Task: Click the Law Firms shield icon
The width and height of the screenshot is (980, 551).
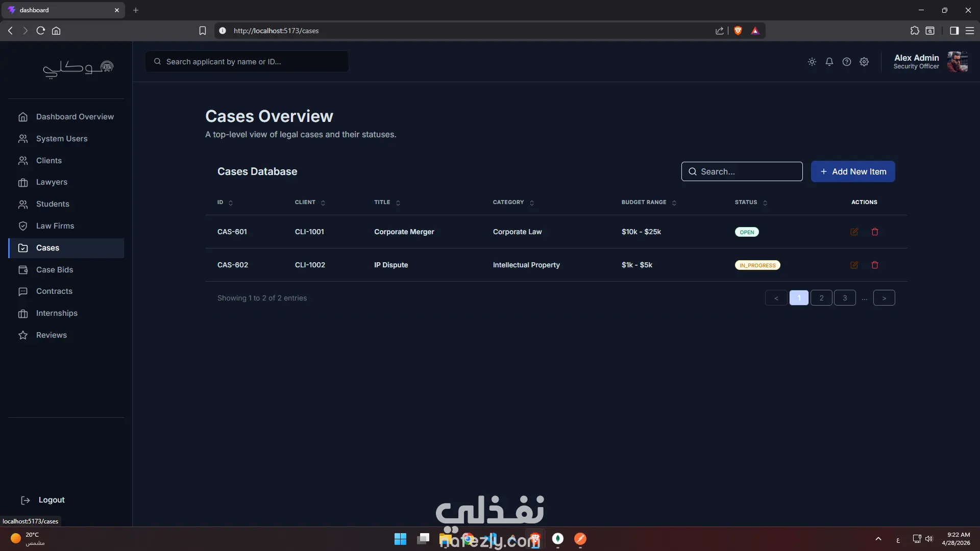Action: click(23, 226)
